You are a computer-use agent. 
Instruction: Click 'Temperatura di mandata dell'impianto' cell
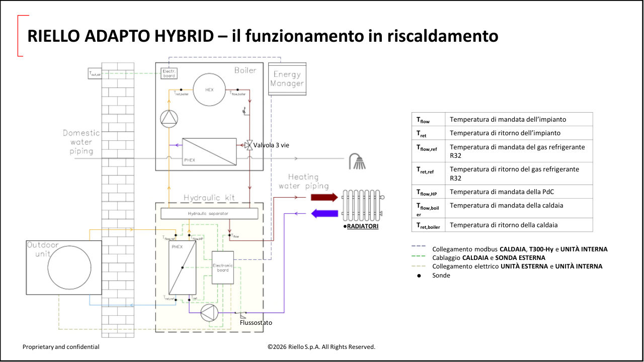click(x=519, y=119)
